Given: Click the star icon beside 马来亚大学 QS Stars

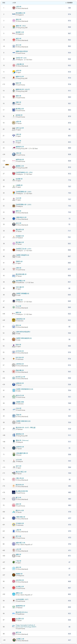Looking at the screenshot, I should coord(24,60).
